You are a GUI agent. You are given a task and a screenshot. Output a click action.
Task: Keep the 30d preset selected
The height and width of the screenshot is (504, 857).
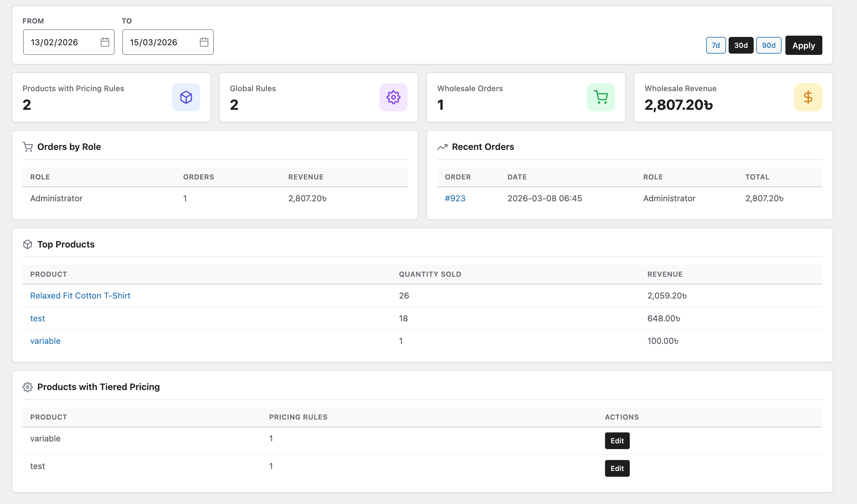click(741, 45)
